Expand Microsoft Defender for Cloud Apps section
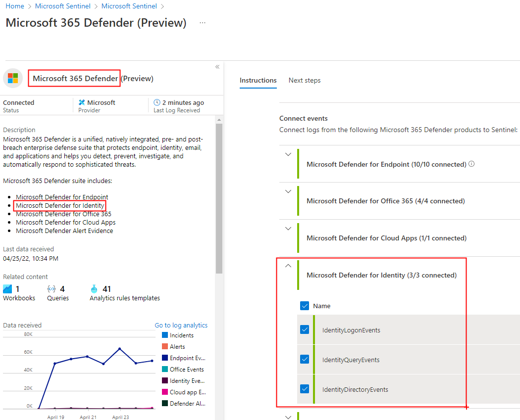520x420 pixels. pos(288,229)
